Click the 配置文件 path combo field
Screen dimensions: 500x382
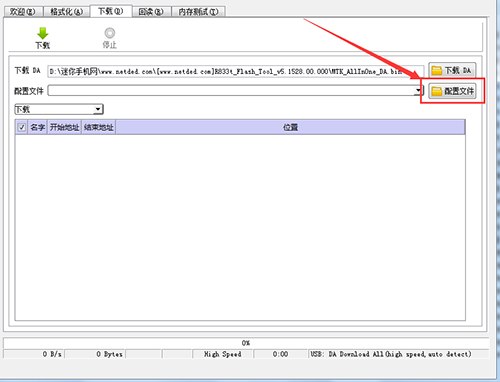[235, 90]
